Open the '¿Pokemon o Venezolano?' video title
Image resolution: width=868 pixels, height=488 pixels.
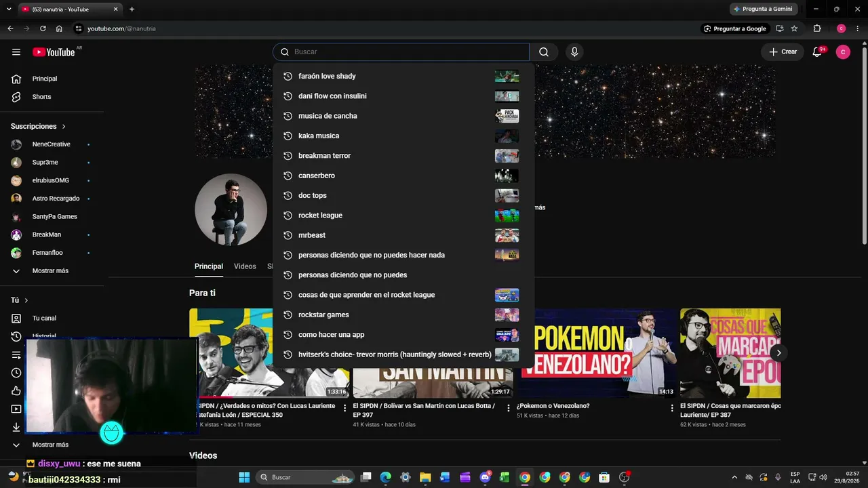point(553,406)
